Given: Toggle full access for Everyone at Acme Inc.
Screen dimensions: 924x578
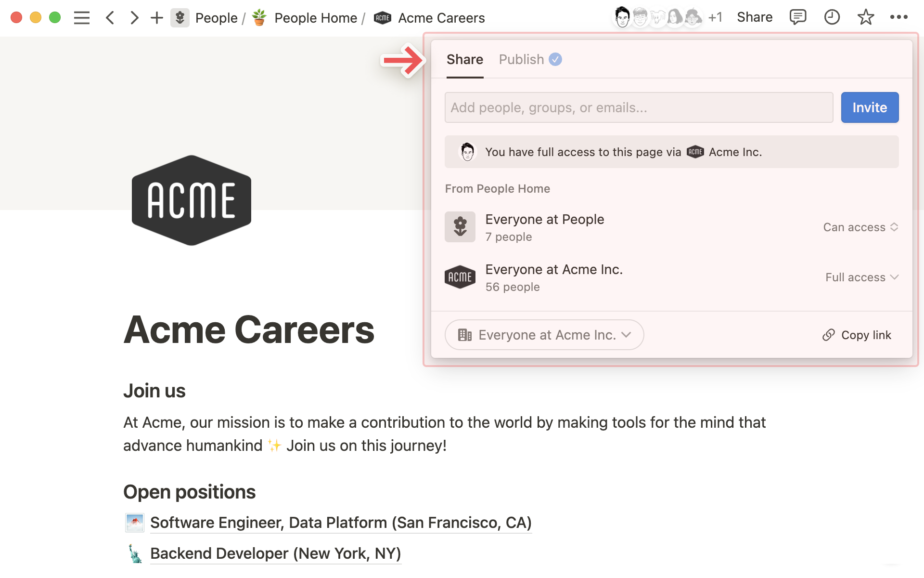Looking at the screenshot, I should click(x=861, y=277).
